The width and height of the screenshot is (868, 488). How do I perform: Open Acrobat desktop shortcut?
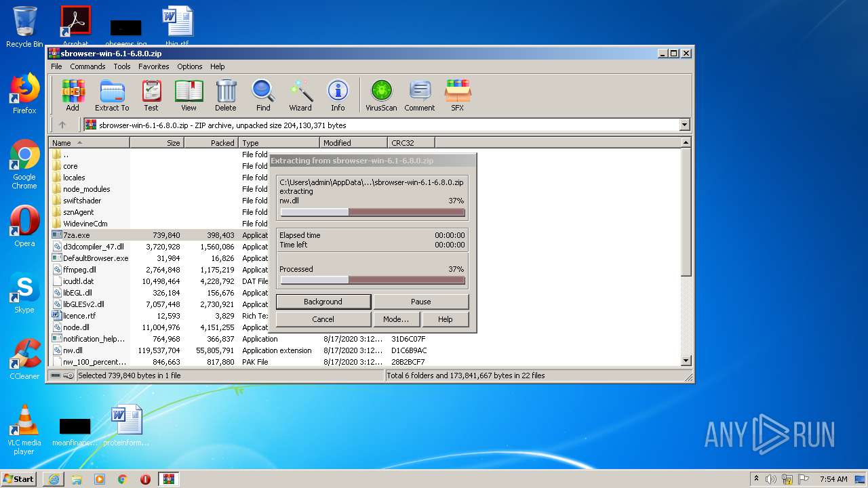[x=75, y=26]
